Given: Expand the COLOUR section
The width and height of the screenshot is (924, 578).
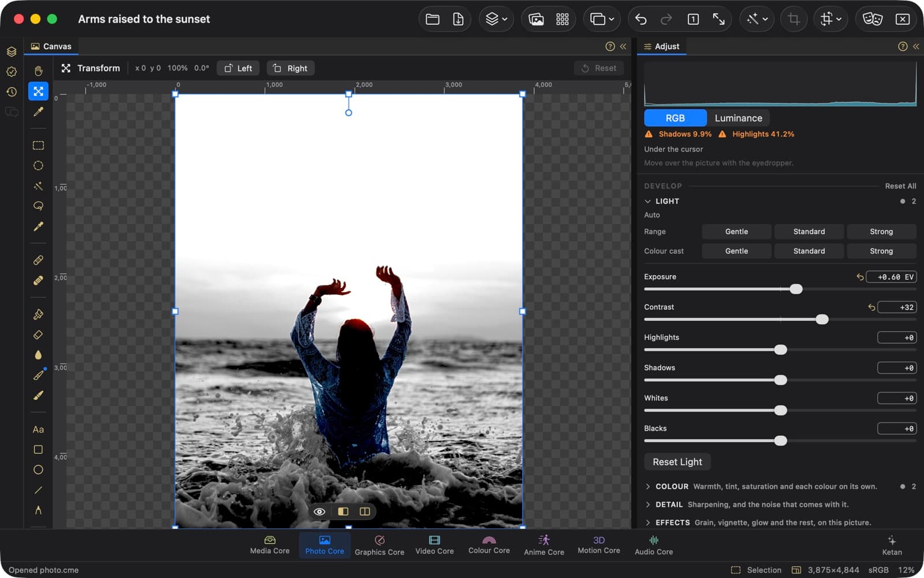Looking at the screenshot, I should click(647, 487).
